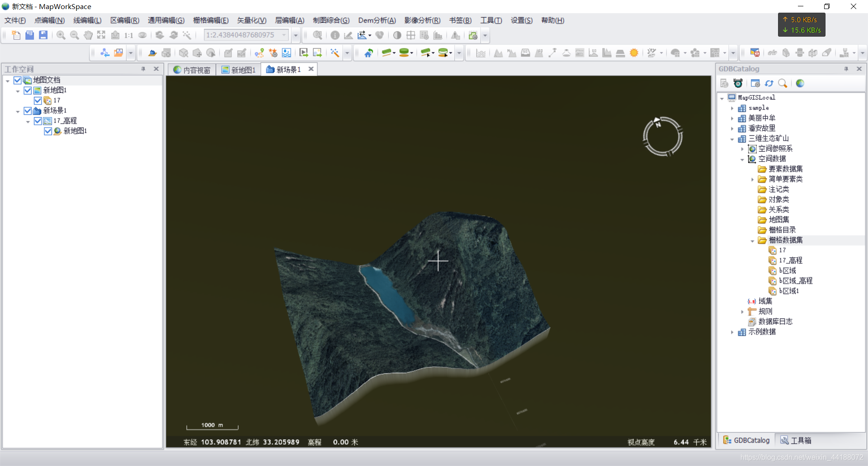Collapse the 地图文档 tree node

[8, 81]
